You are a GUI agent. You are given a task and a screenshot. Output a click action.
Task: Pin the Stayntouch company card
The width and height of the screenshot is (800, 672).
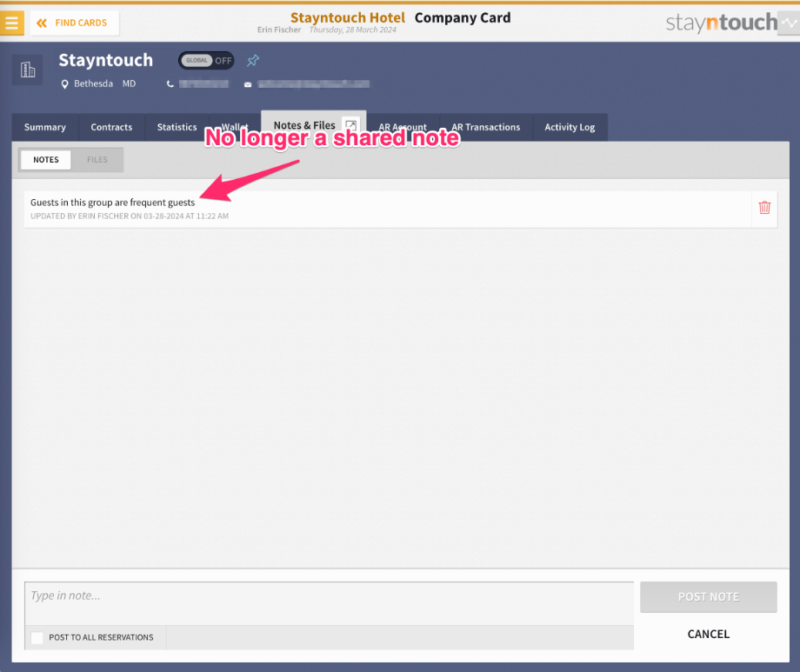point(253,61)
